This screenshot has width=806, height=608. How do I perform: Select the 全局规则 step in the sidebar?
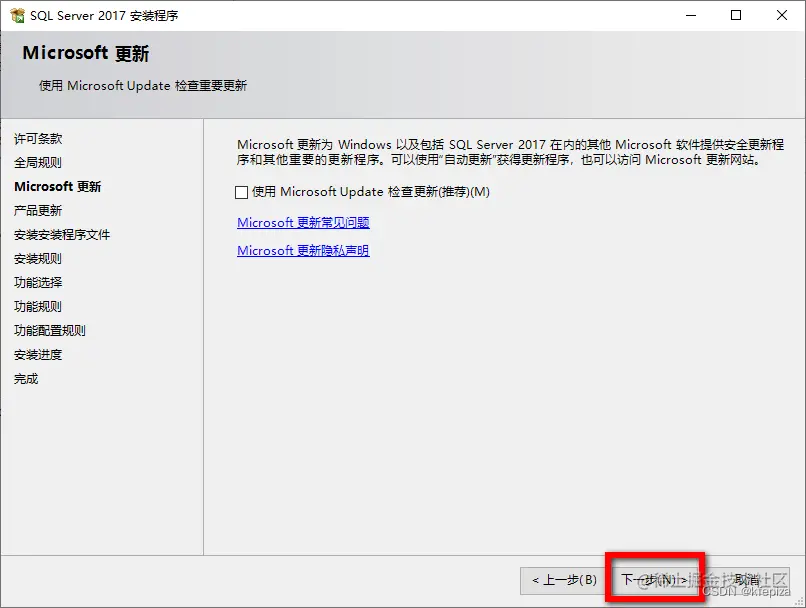pos(38,162)
